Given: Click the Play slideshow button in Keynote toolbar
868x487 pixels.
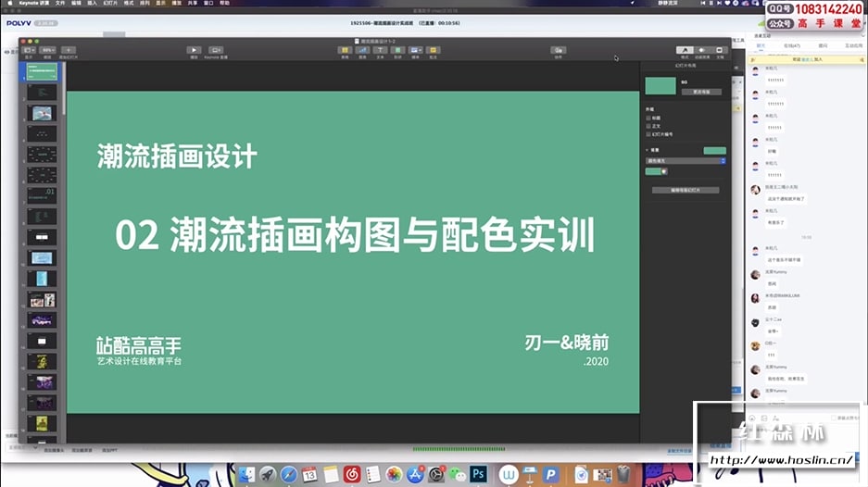Looking at the screenshot, I should tap(194, 50).
